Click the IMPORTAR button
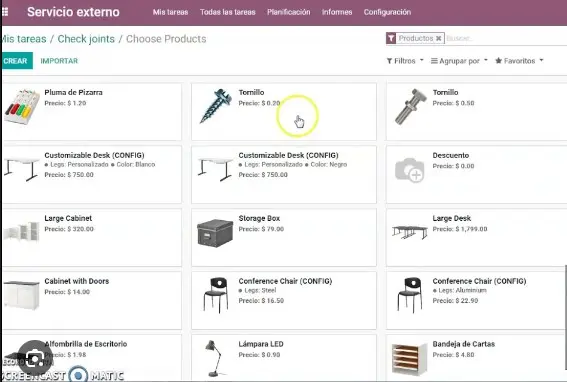The height and width of the screenshot is (382, 567). [59, 61]
